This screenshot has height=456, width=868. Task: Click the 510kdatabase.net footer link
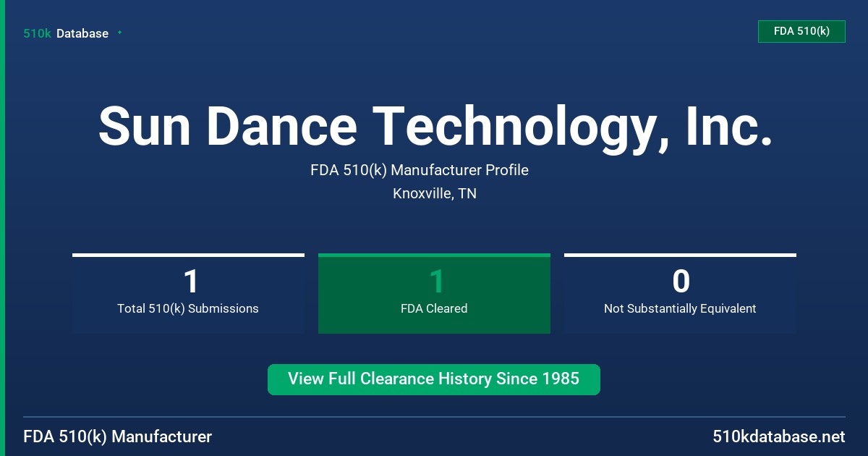[779, 436]
